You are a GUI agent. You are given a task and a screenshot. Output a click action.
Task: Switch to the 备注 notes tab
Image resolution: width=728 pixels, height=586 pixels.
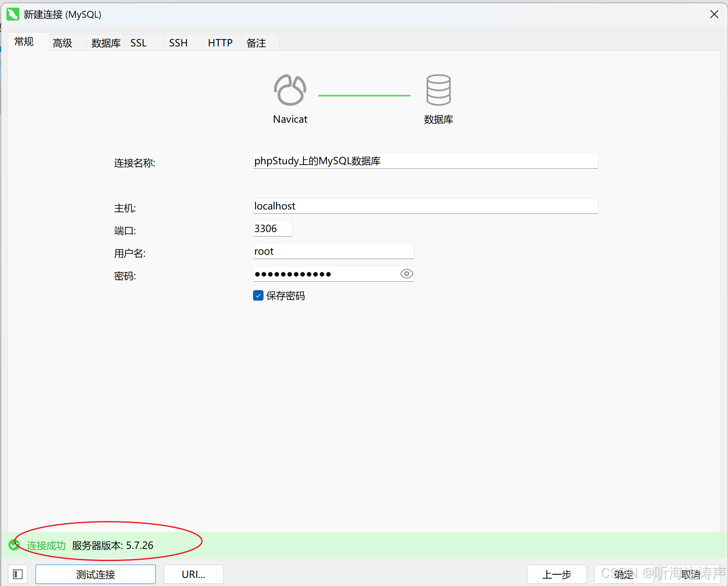[x=256, y=42]
